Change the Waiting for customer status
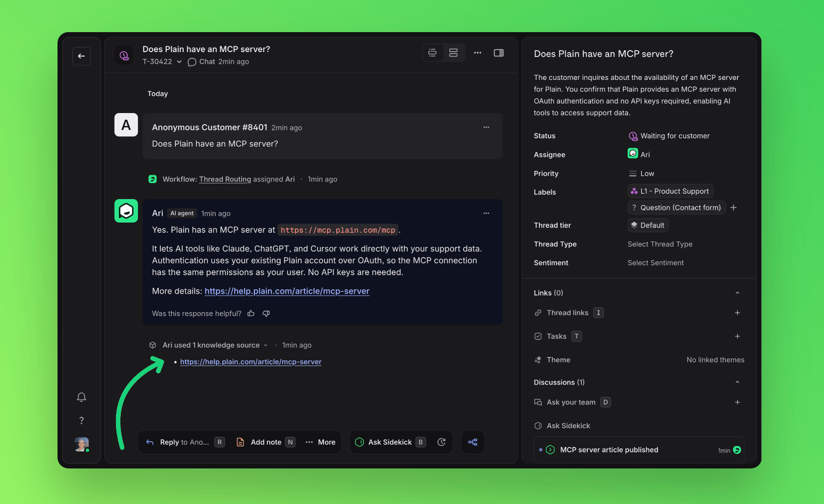This screenshot has height=504, width=824. point(669,136)
